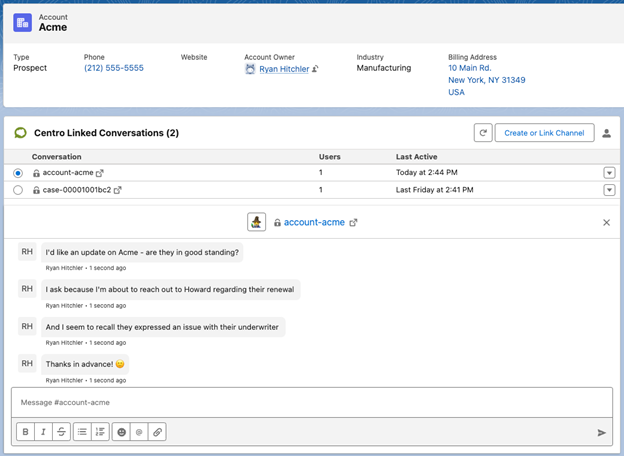Click the Acme account title
This screenshot has height=456, width=624.
point(53,27)
